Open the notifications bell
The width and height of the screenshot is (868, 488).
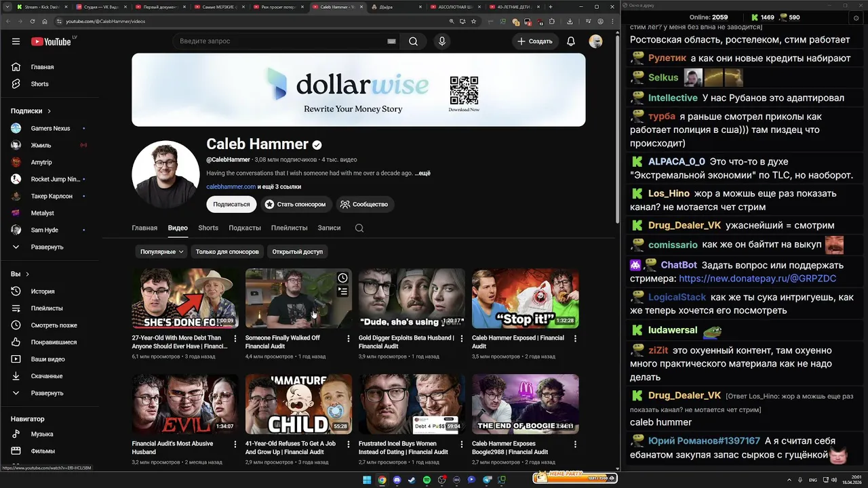(571, 41)
